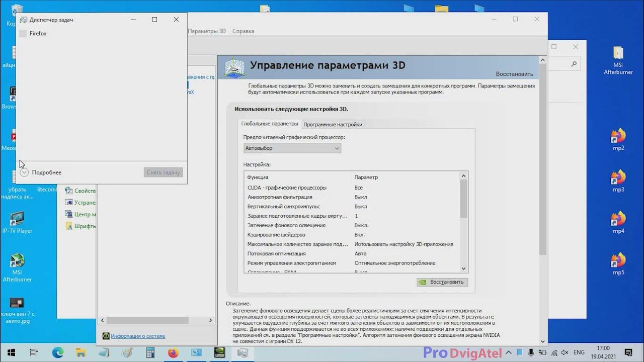The height and width of the screenshot is (362, 644).
Task: Click the greyed Снять задачу button
Action: point(163,172)
